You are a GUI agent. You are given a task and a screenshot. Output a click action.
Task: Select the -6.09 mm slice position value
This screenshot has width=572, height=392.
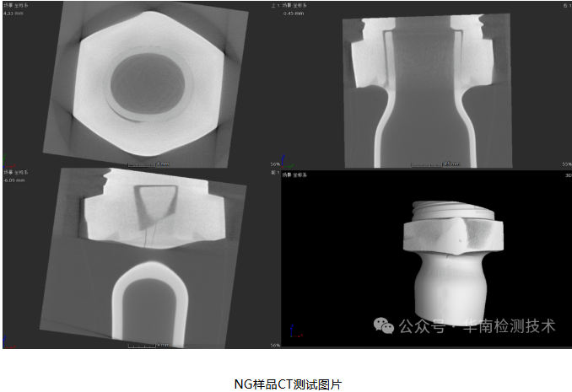tap(14, 180)
